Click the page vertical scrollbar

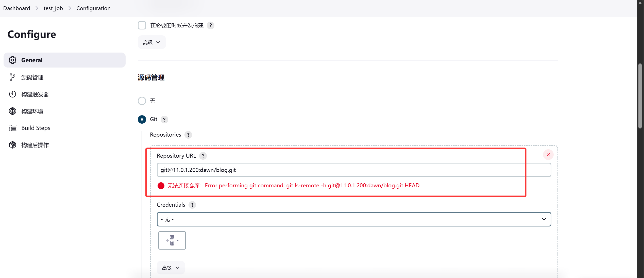click(x=640, y=96)
